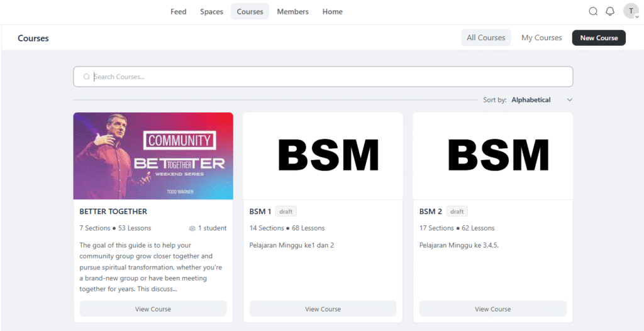Go to the Feed menu item

(178, 11)
